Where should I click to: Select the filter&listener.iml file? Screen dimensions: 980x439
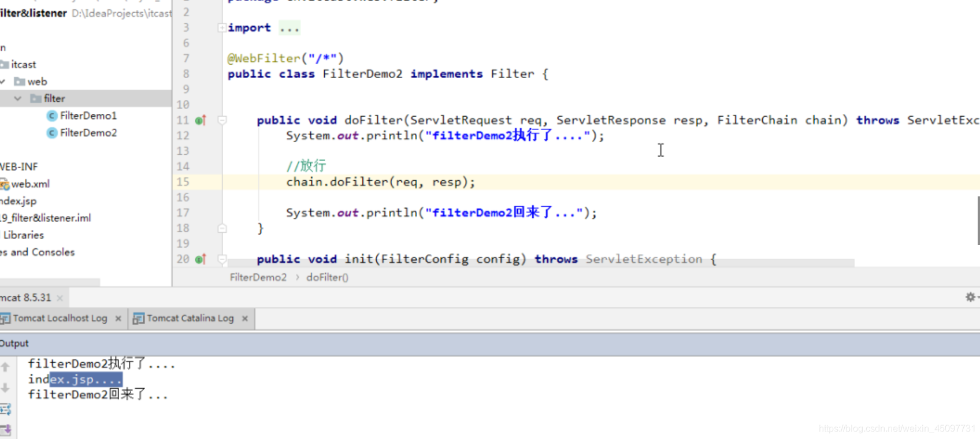pyautogui.click(x=46, y=218)
